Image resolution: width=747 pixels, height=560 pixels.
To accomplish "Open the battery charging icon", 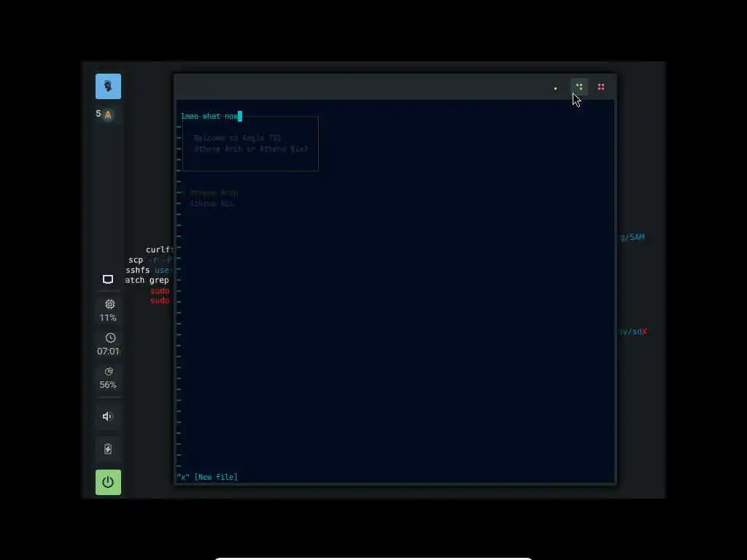I will click(x=108, y=449).
